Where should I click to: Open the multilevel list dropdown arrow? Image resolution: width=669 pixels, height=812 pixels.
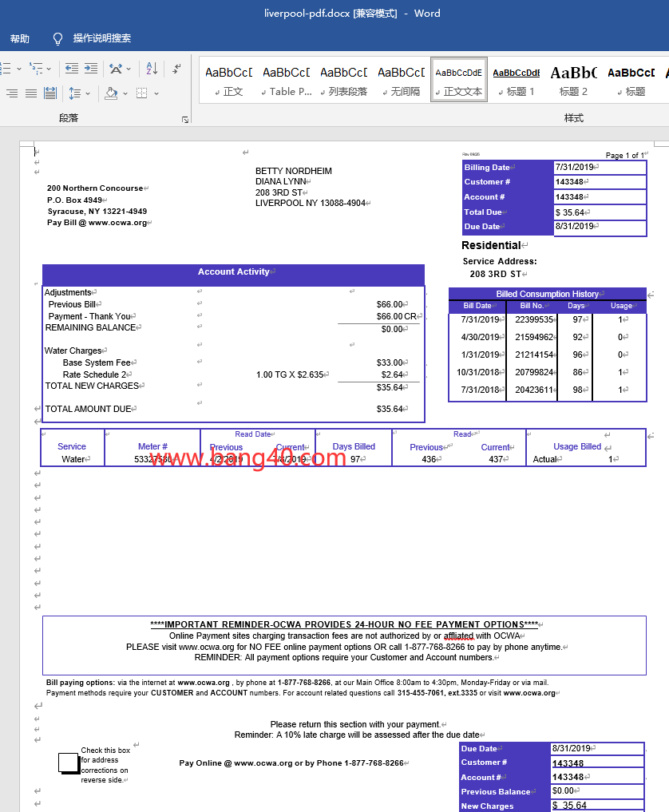tap(49, 69)
